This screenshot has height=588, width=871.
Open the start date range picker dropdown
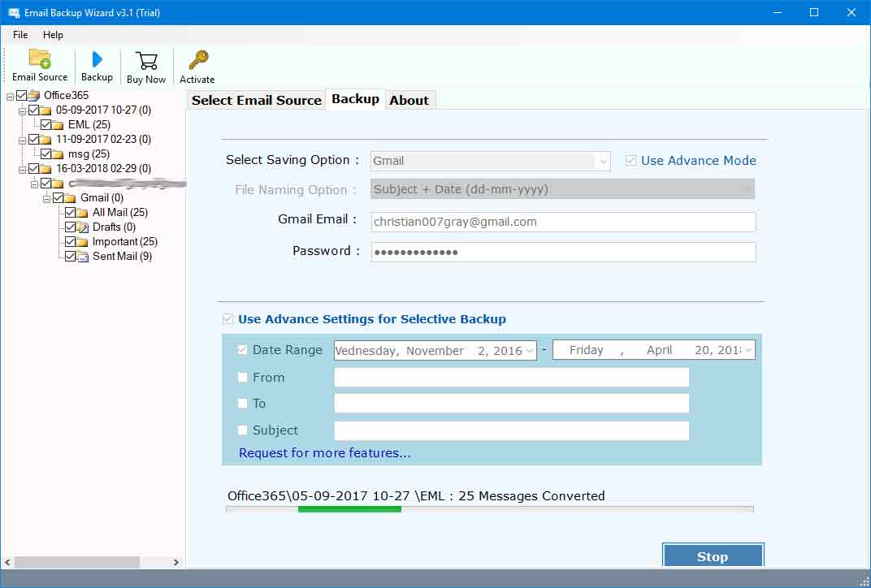pos(530,351)
